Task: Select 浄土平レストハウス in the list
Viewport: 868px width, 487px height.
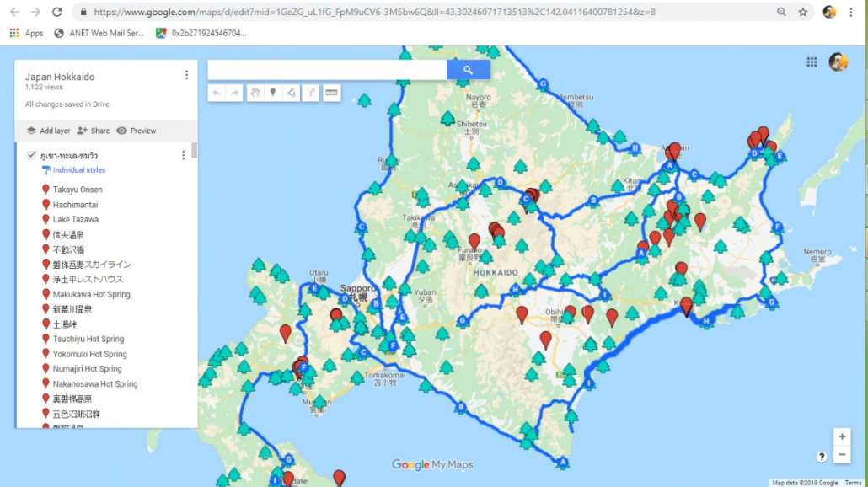Action: 88,280
